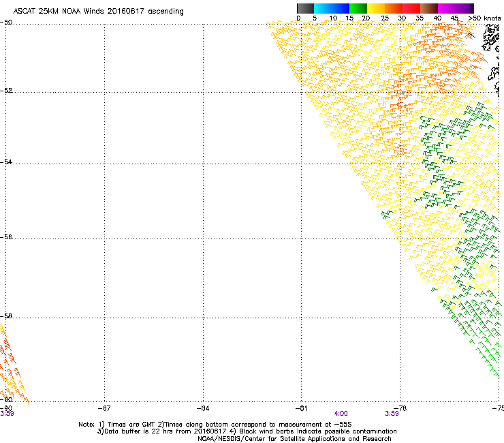Click the "30" label under the color bar
Viewport: 504px width, 443px height.
pyautogui.click(x=402, y=18)
